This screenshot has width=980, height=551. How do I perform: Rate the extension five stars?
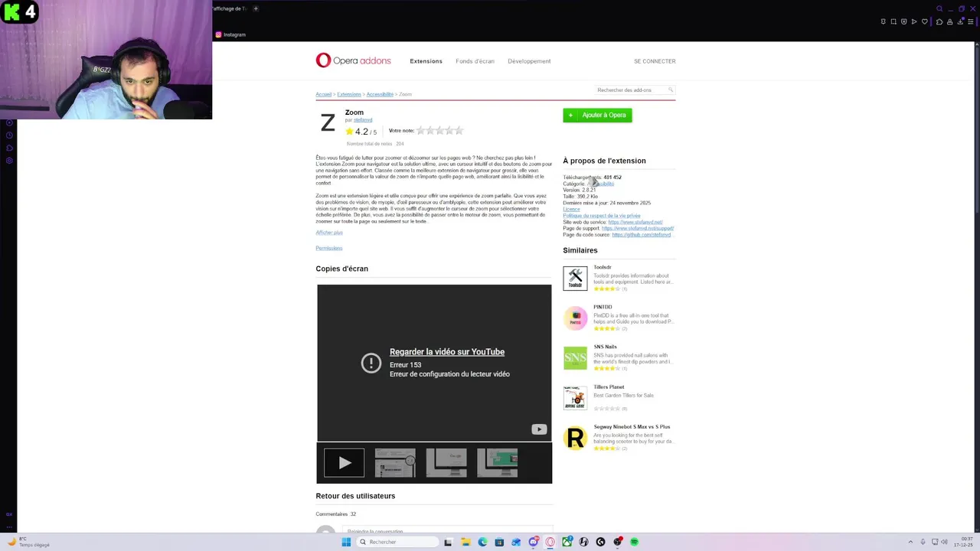click(x=459, y=131)
